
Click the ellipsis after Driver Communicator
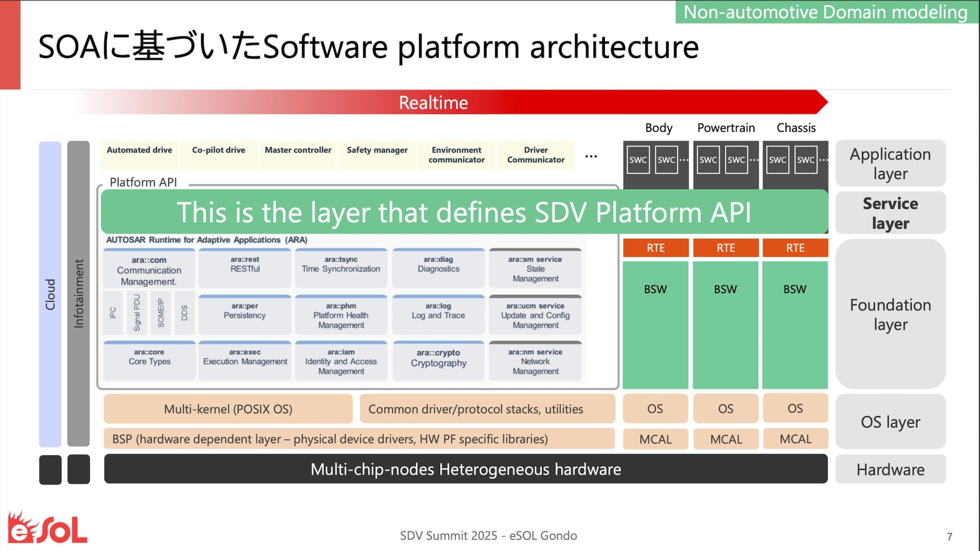591,156
